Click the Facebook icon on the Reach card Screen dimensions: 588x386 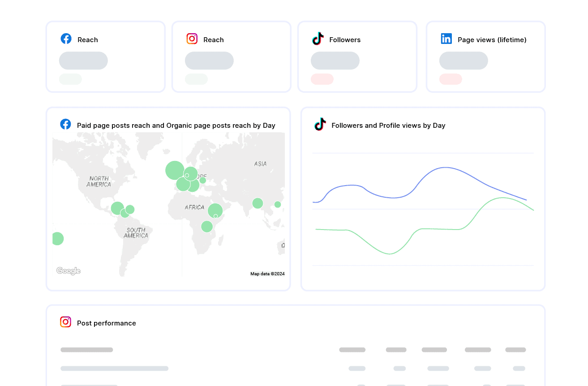tap(66, 39)
